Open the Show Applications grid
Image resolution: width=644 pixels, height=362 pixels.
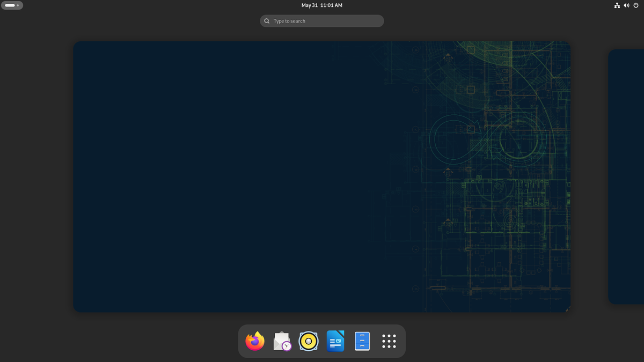click(389, 341)
